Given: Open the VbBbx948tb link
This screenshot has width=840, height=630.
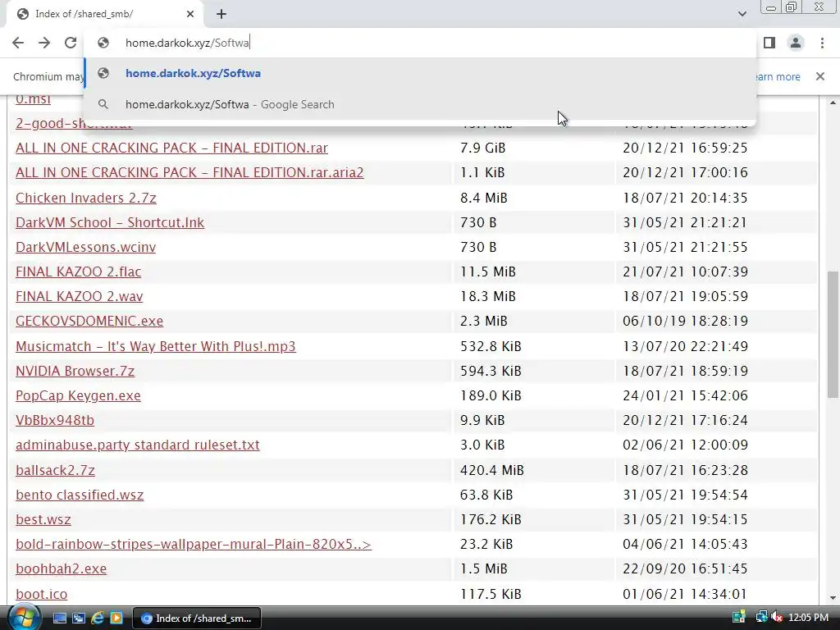Looking at the screenshot, I should click(x=55, y=420).
